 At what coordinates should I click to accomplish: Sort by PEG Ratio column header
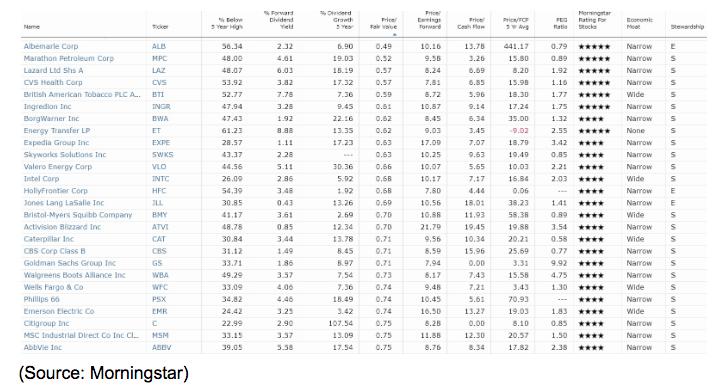(x=561, y=24)
